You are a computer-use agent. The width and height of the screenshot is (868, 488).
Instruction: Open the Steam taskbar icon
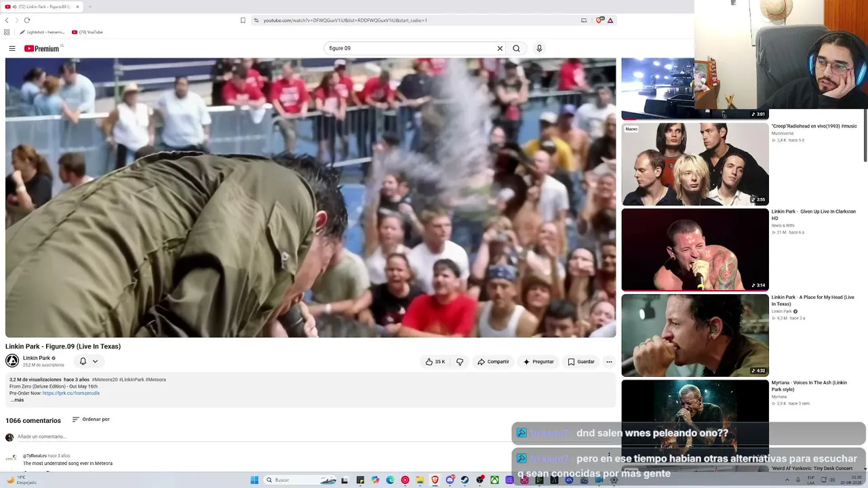click(x=465, y=480)
